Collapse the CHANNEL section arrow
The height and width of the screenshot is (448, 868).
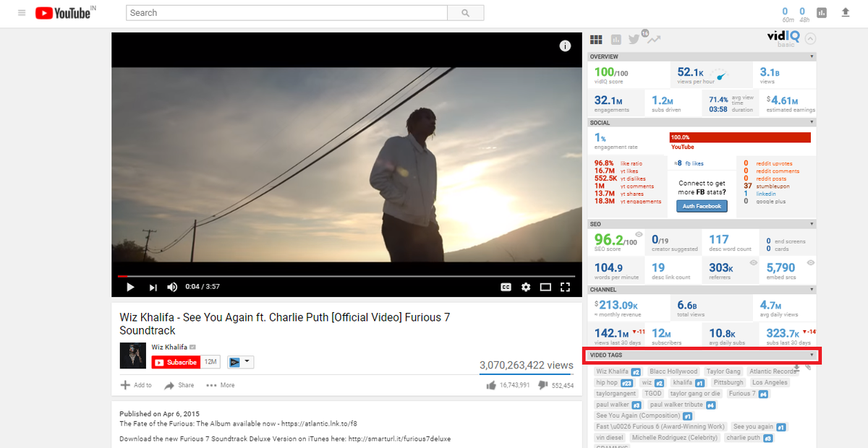[x=812, y=290]
